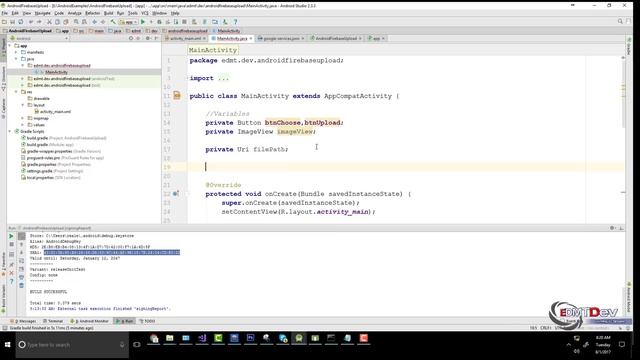Click the Debug app bug icon

point(159,22)
